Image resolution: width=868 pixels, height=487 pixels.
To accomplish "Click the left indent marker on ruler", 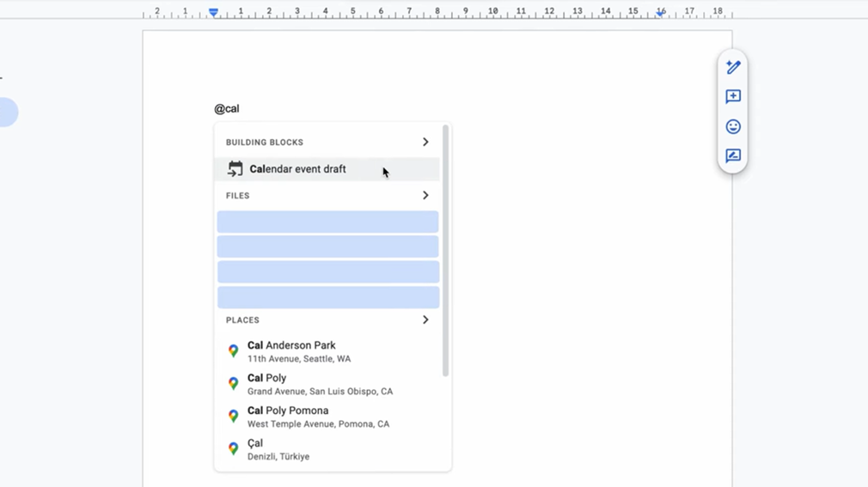I will point(213,12).
